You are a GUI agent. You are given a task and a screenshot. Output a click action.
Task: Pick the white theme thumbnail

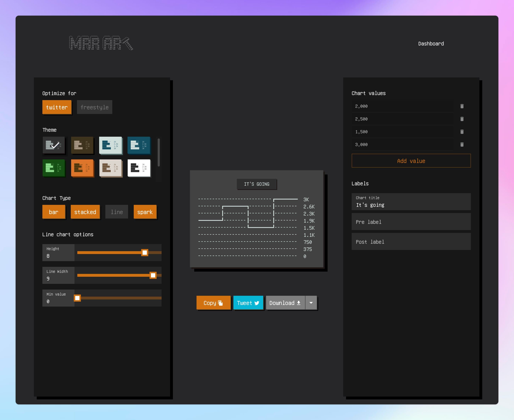139,168
